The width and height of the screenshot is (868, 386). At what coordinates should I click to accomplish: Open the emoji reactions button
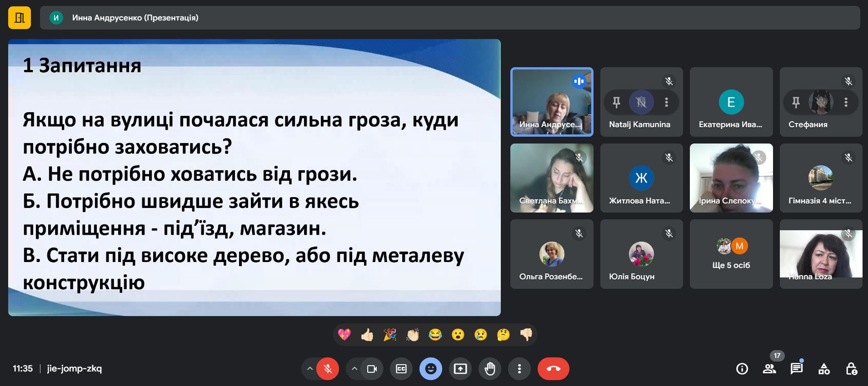pos(431,369)
